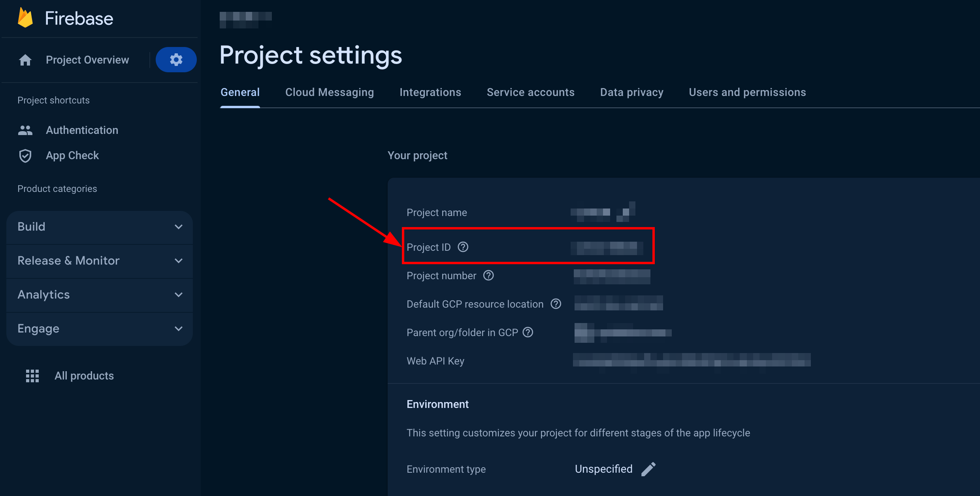Click the App Check shield icon
Screen dimensions: 980x496
point(25,156)
